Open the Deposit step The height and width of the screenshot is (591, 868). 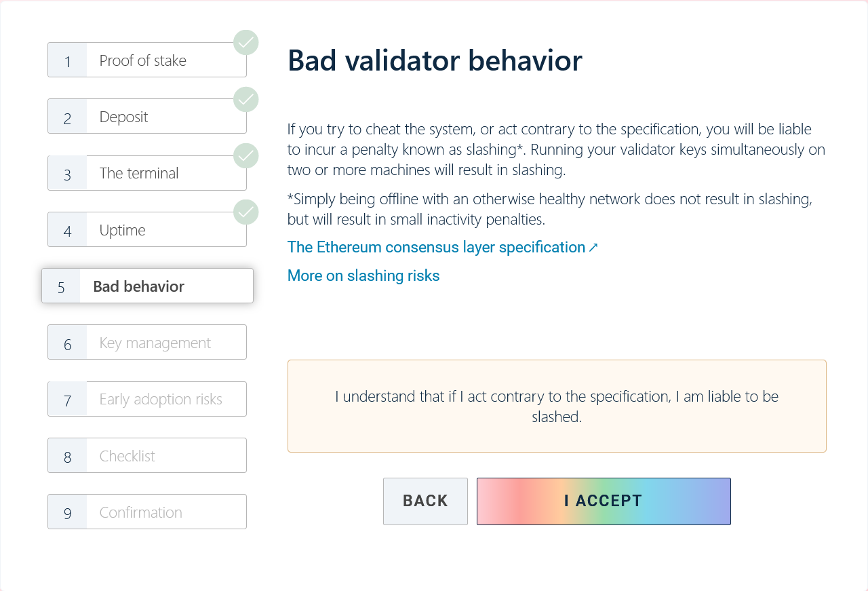coord(147,117)
